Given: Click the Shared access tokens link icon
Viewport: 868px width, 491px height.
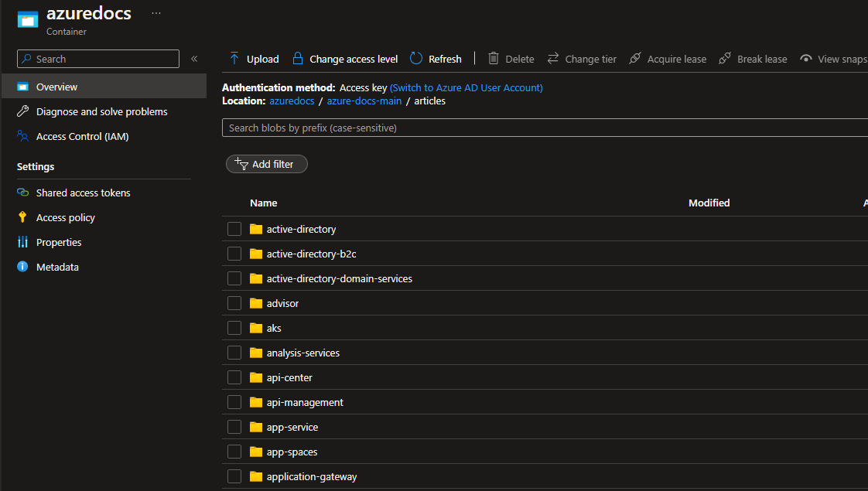Looking at the screenshot, I should [22, 193].
